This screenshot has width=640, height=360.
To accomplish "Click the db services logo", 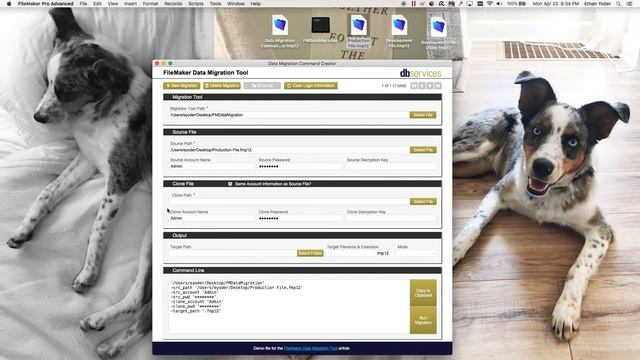I will click(420, 73).
